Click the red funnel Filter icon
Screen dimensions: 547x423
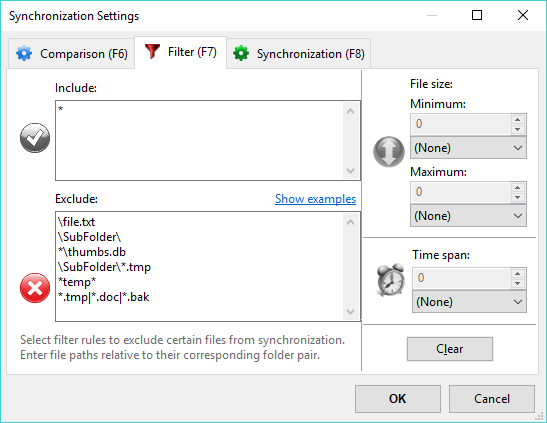click(152, 52)
